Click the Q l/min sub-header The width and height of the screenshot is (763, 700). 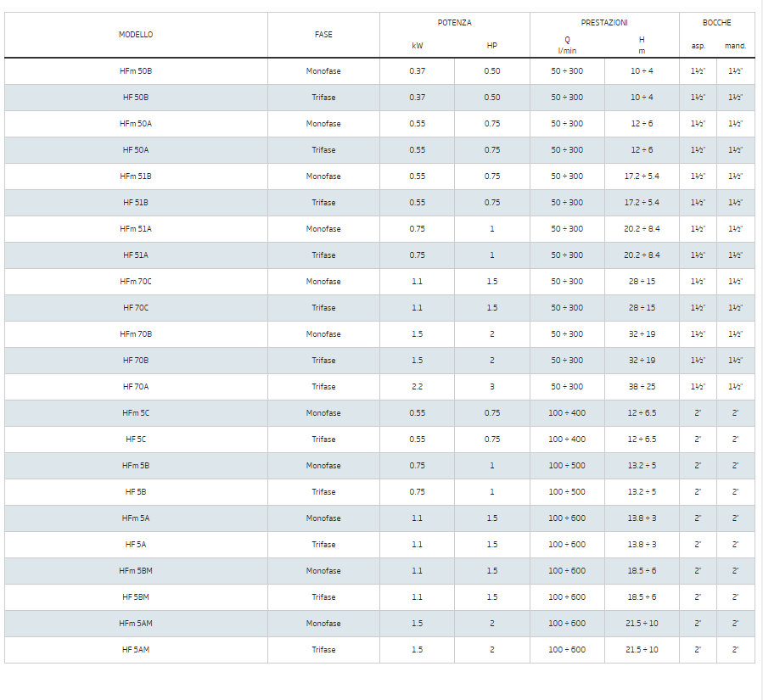coord(567,45)
